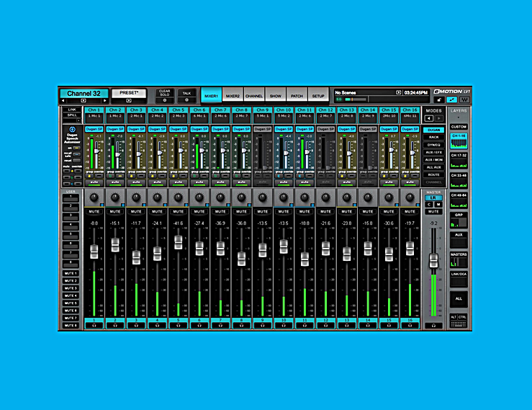Solo channel 12 with its headphone icon

[325, 326]
